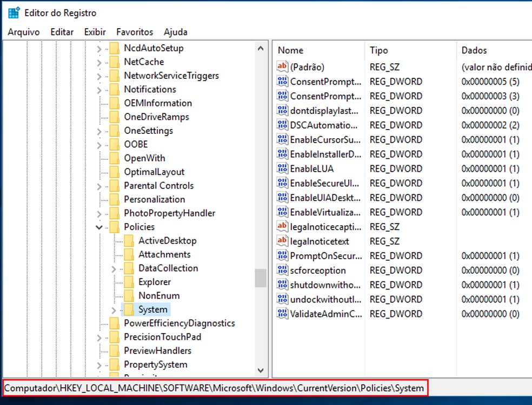Select the ActiveDesktop folder icon
The height and width of the screenshot is (405, 532).
click(x=129, y=241)
